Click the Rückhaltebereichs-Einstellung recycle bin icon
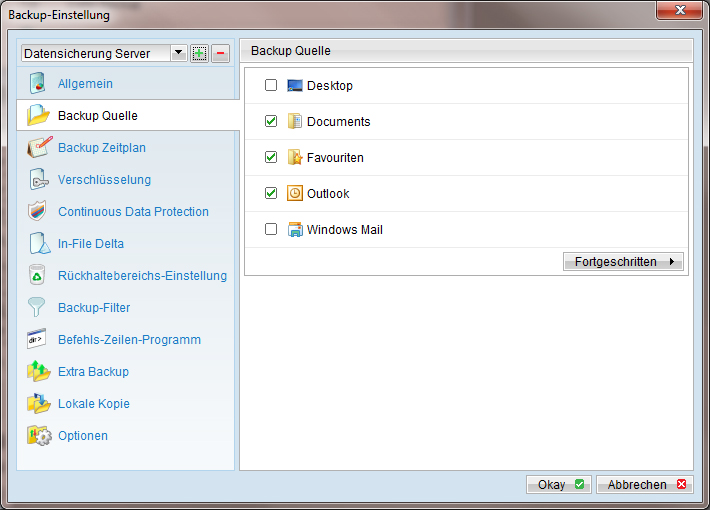The width and height of the screenshot is (710, 510). click(37, 275)
